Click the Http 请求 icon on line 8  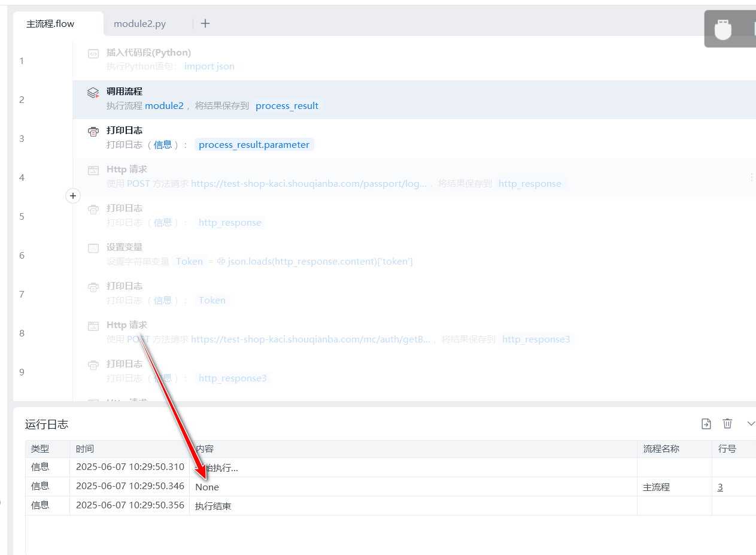pyautogui.click(x=93, y=326)
